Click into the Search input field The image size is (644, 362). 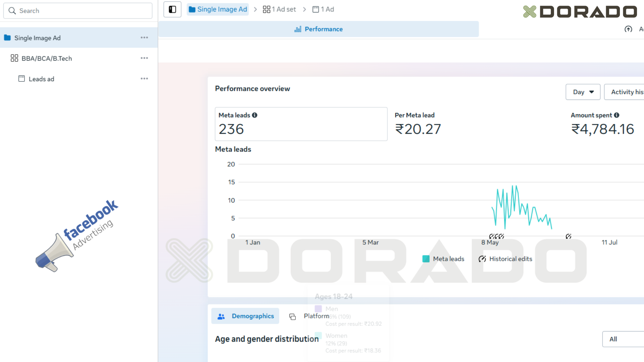84,11
